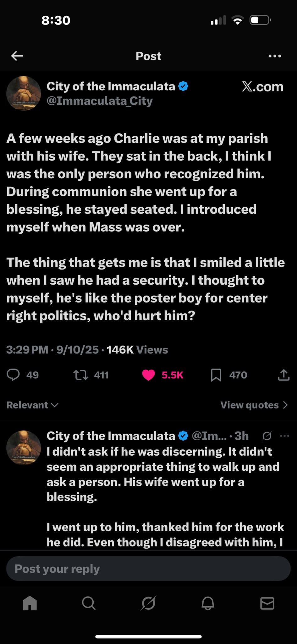Tap the share upload icon
297x644 pixels.
(283, 375)
